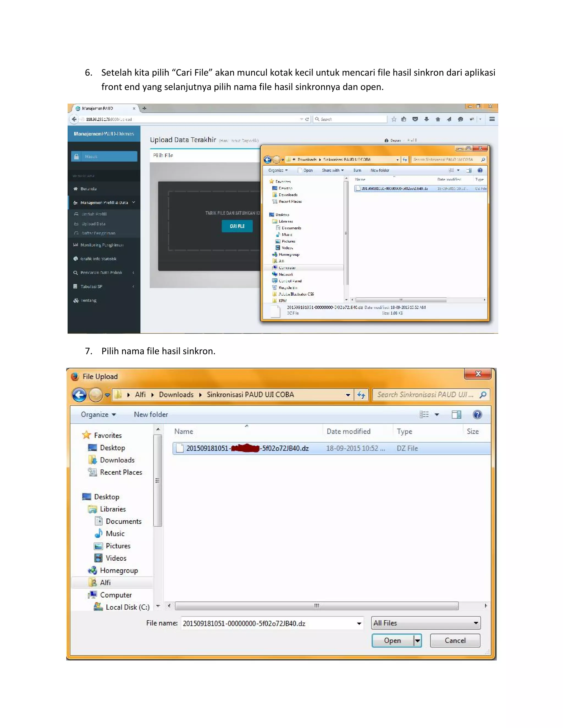The image size is (563, 728).
Task: Click the refresh icon beside the address path
Action: (361, 395)
